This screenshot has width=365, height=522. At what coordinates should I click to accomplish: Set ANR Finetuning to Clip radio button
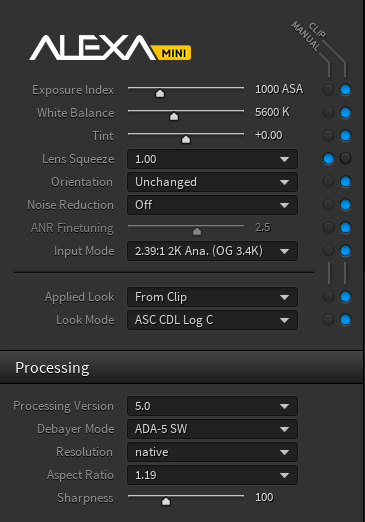[x=345, y=227]
